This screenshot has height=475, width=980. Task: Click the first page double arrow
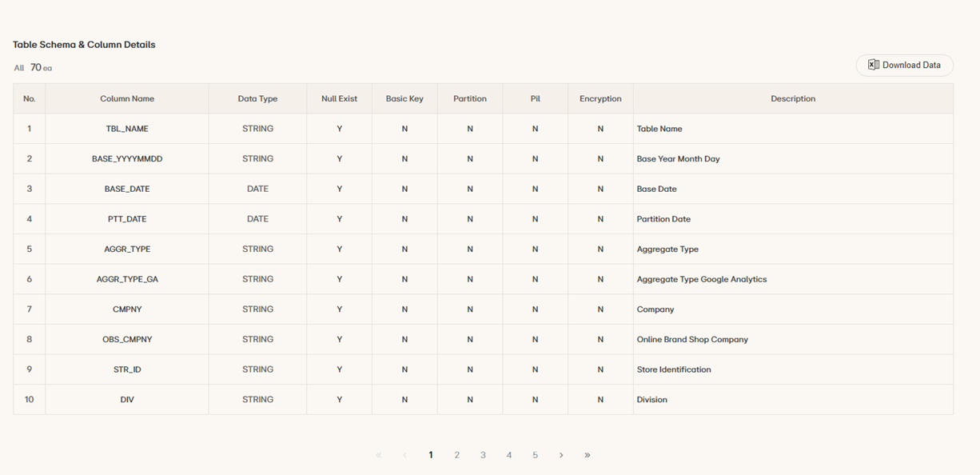(379, 455)
